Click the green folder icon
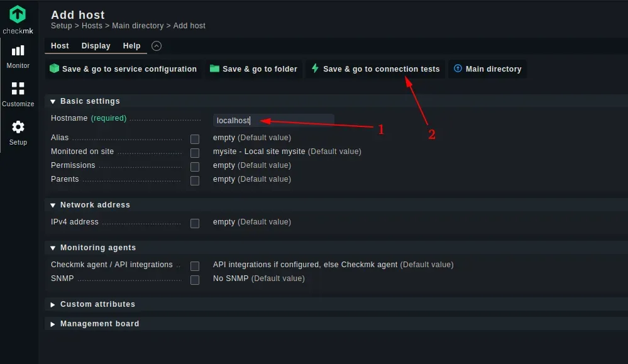Screen dimensions: 628x364 click(214, 69)
